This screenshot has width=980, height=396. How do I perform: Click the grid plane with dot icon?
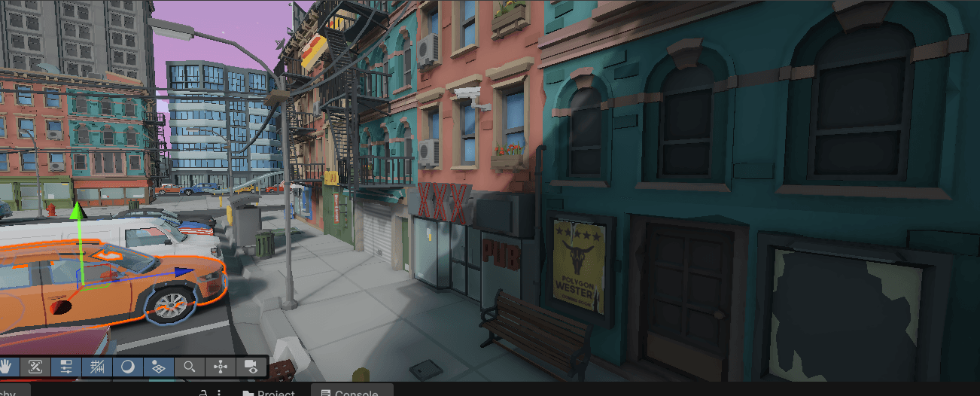pyautogui.click(x=158, y=367)
